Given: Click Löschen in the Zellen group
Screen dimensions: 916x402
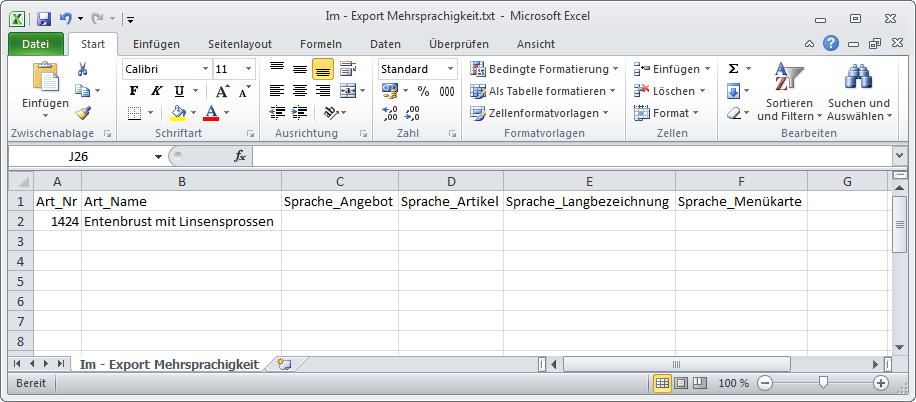Looking at the screenshot, I should click(x=670, y=91).
